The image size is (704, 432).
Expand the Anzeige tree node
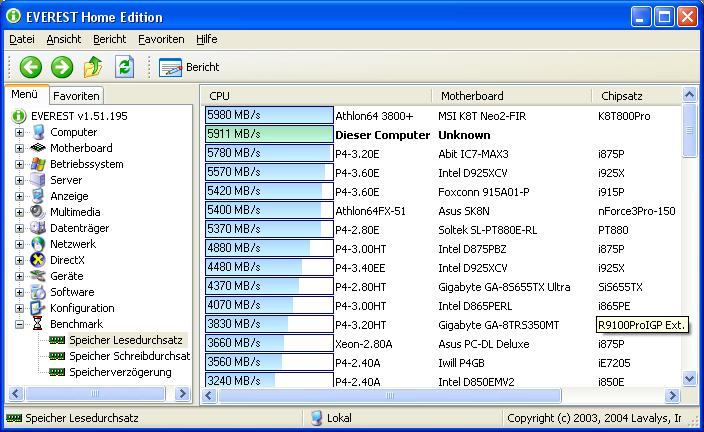(19, 196)
